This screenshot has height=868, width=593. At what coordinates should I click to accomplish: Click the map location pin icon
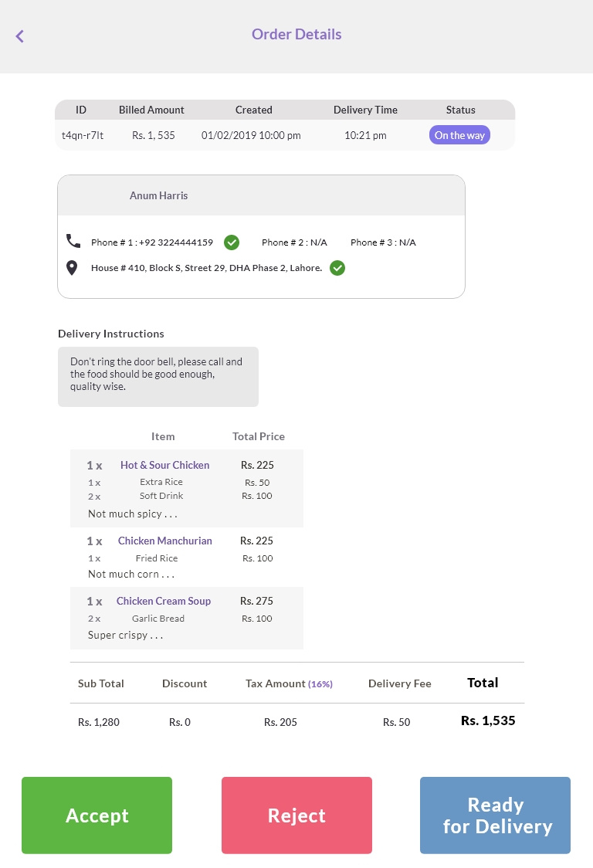point(73,268)
